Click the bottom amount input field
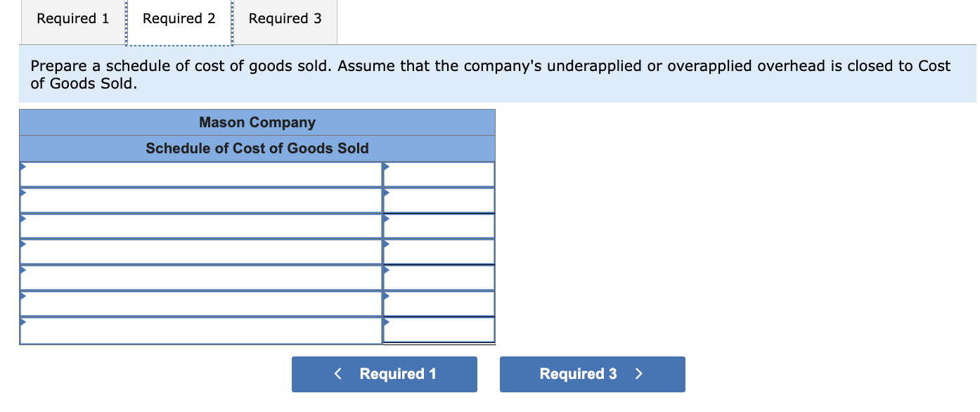This screenshot has width=980, height=412. (439, 330)
